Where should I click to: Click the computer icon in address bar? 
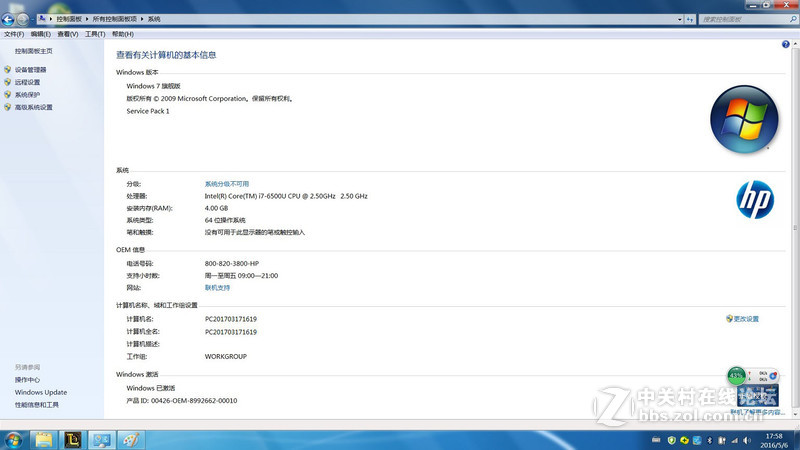pos(42,19)
